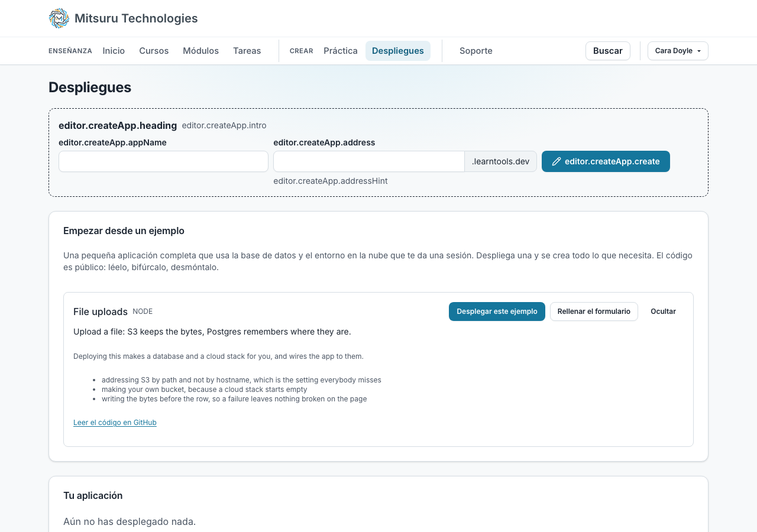Viewport: 757px width, 532px height.
Task: Click the 'addressing S3 by path' bullet
Action: [241, 380]
